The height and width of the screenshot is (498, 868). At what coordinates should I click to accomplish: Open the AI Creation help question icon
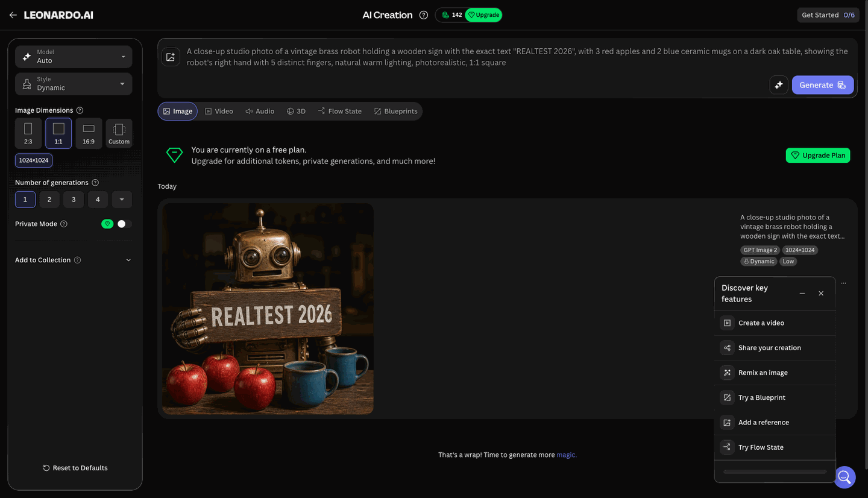[x=424, y=15]
